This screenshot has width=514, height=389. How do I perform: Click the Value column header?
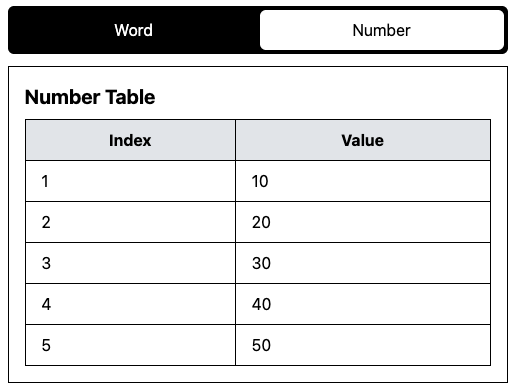click(363, 140)
